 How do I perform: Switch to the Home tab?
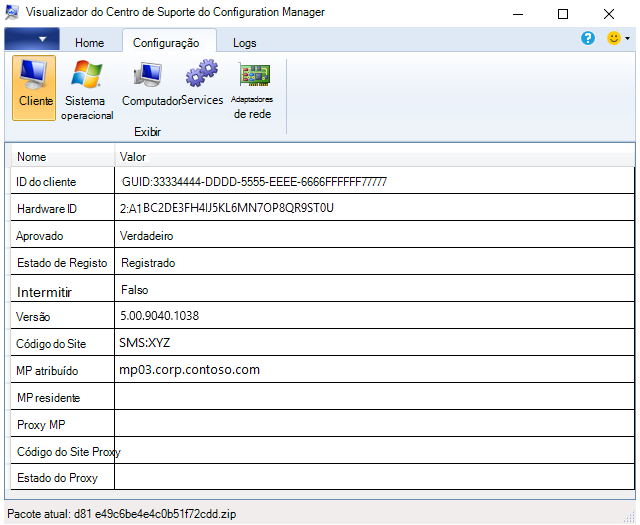pyautogui.click(x=89, y=43)
